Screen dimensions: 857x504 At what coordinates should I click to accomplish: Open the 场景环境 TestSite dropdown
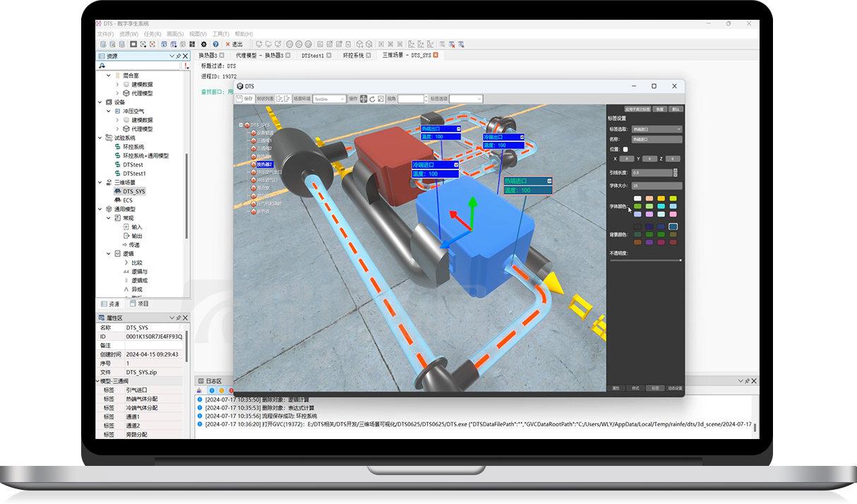click(x=329, y=99)
